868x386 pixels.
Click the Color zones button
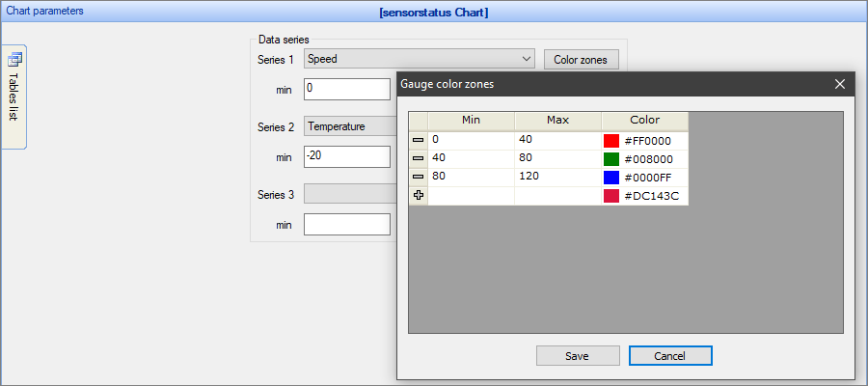point(580,60)
